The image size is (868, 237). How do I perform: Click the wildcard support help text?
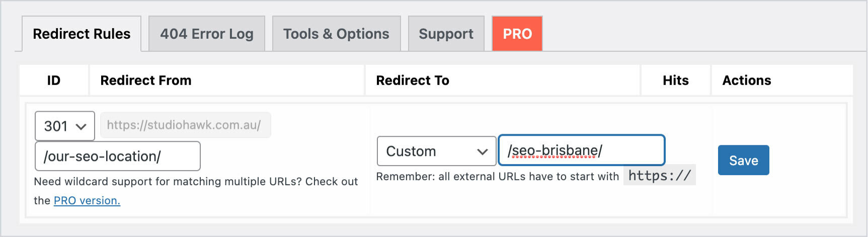pos(196,182)
